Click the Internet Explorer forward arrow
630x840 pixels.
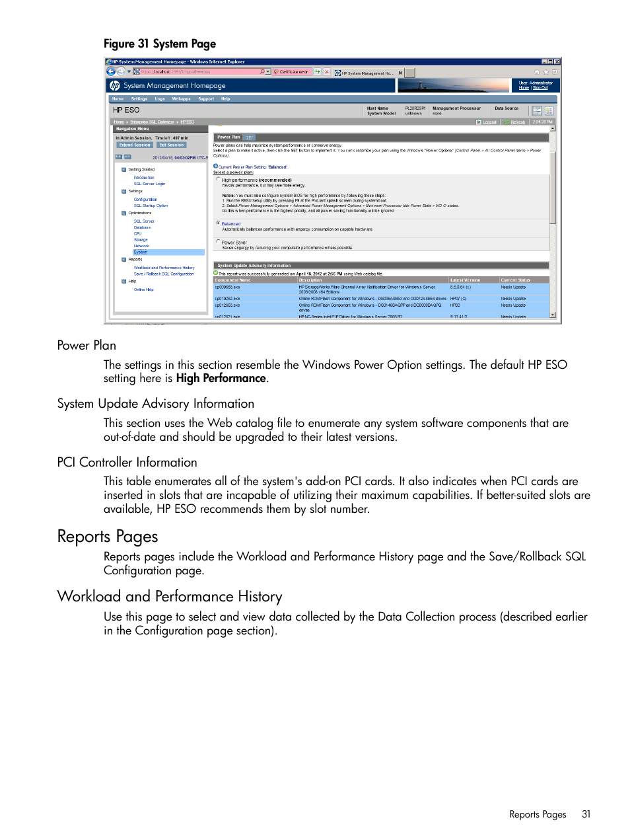[x=120, y=71]
